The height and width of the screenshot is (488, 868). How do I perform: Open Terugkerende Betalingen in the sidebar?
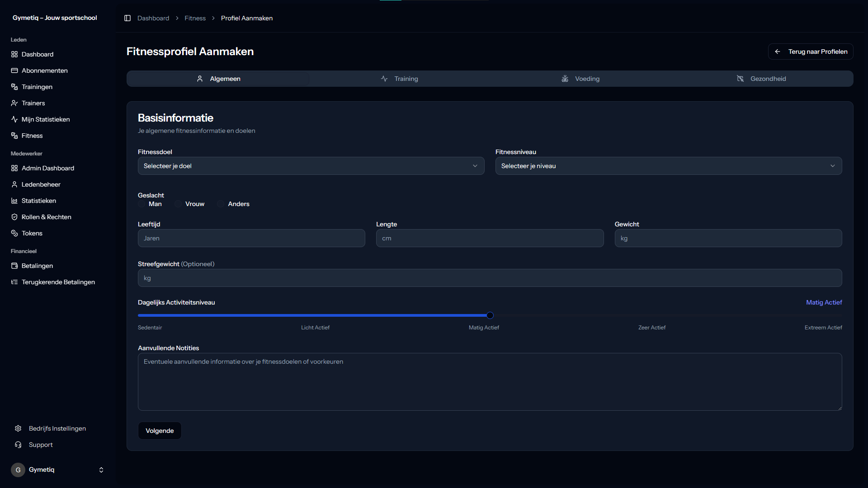[x=58, y=282]
